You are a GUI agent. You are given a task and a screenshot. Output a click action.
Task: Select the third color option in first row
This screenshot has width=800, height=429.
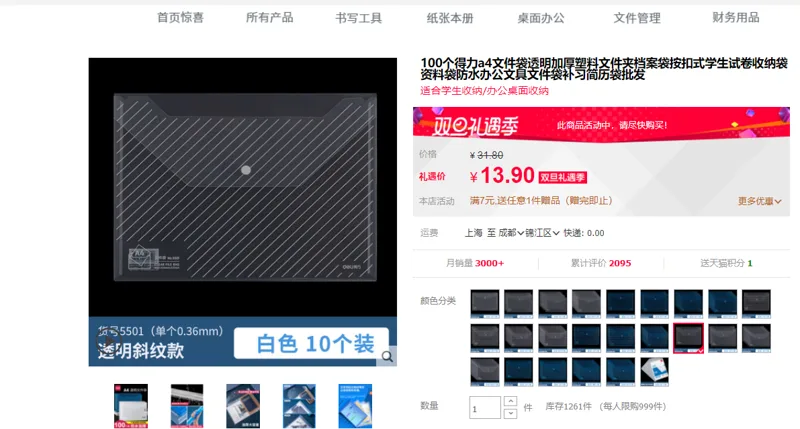pos(553,304)
